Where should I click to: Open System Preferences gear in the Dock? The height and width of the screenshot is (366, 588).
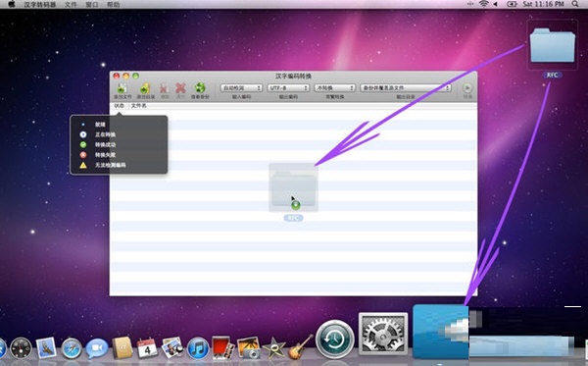tap(383, 334)
